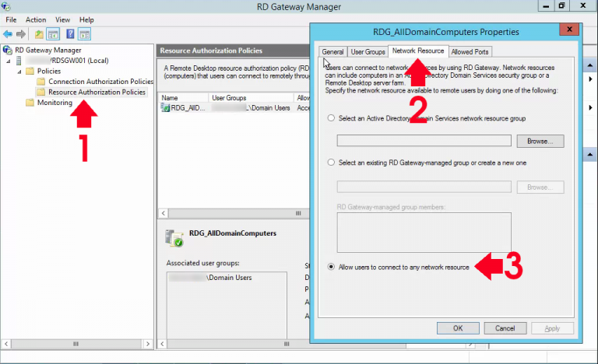Expand the first Actions pane submenu arrow
The image size is (598, 364).
click(x=590, y=79)
